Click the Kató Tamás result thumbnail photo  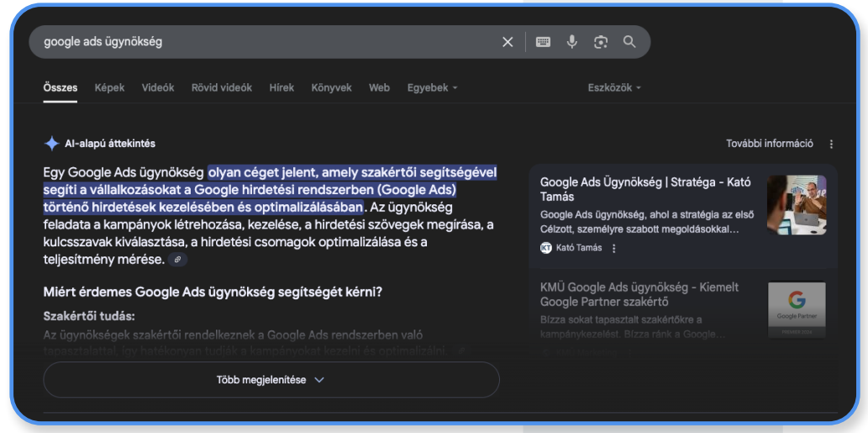pos(797,205)
